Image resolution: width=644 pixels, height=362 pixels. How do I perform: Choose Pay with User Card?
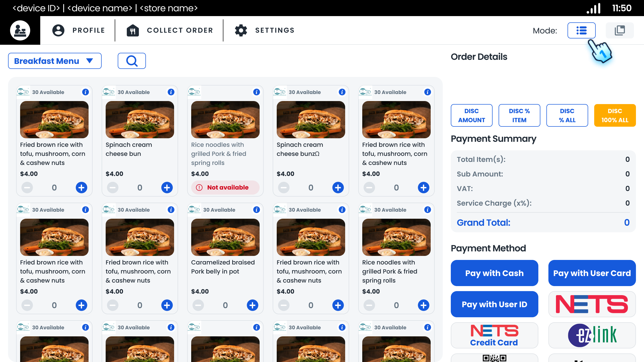coord(592,273)
